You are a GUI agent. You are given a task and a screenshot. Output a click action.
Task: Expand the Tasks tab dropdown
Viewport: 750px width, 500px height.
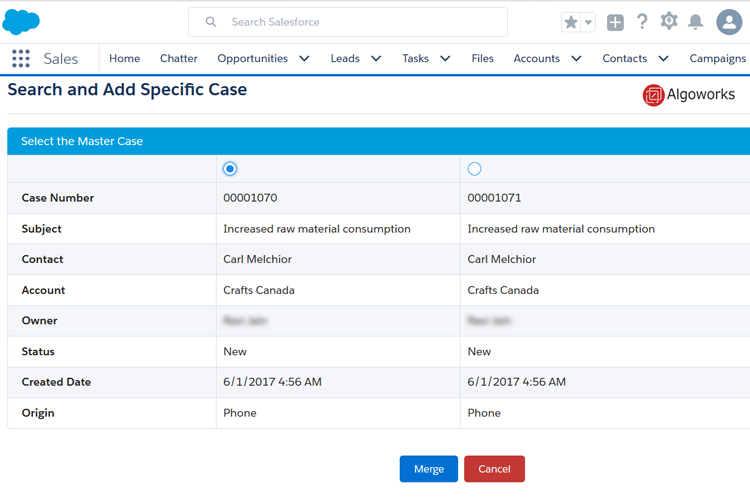[x=445, y=58]
